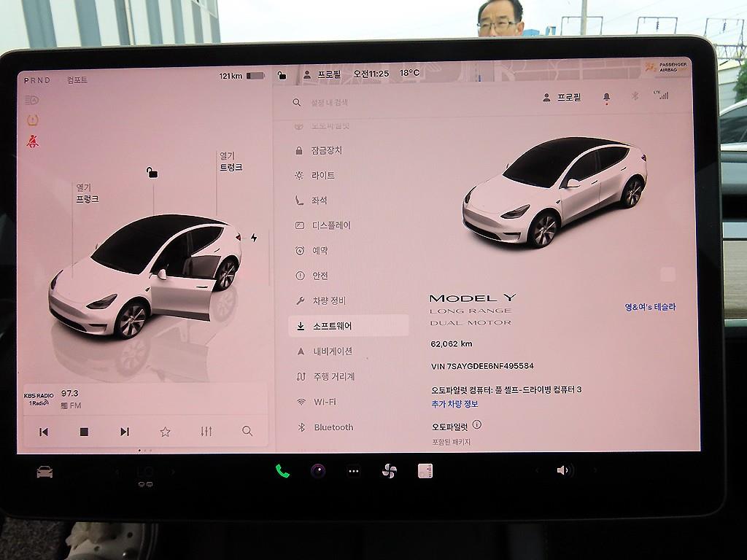Tap the speaker volume icon
Image resolution: width=747 pixels, height=560 pixels.
point(562,470)
